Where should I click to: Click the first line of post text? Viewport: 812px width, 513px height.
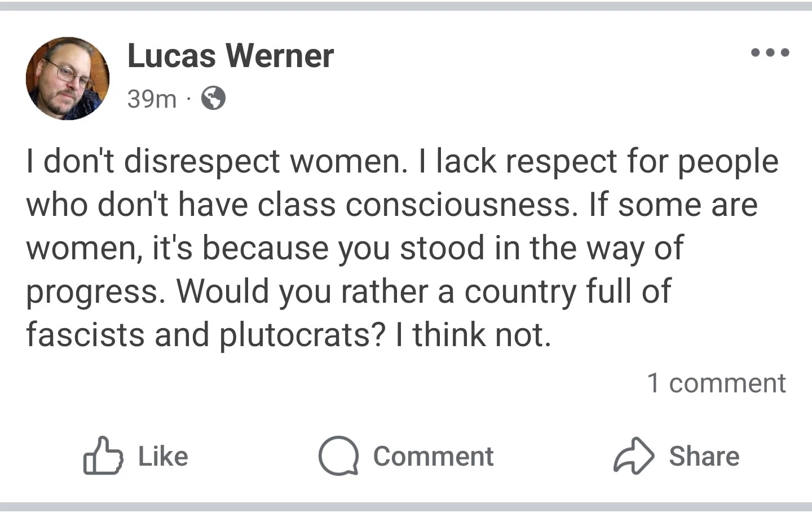(x=401, y=162)
